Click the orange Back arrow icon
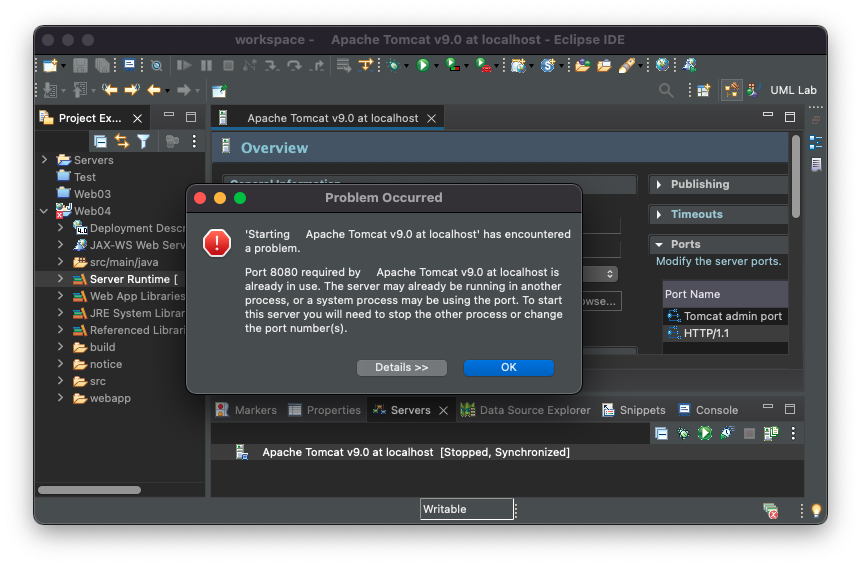861x566 pixels. [x=154, y=90]
